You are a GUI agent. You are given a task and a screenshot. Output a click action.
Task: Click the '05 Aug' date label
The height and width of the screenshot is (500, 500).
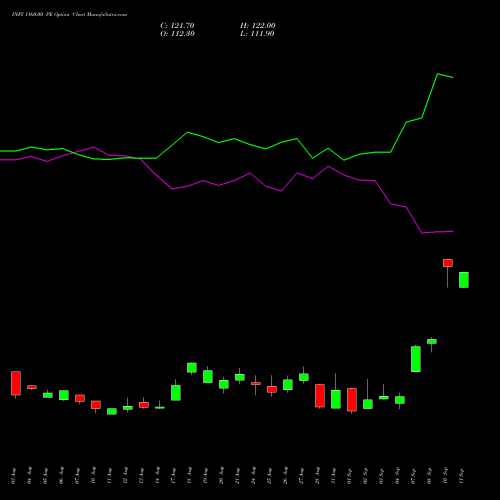tap(46, 476)
